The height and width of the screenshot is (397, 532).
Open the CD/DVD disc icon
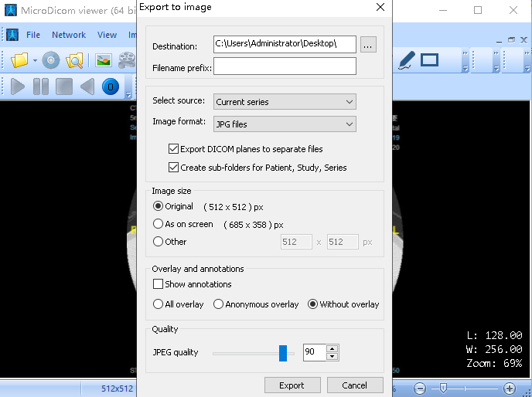[51, 60]
